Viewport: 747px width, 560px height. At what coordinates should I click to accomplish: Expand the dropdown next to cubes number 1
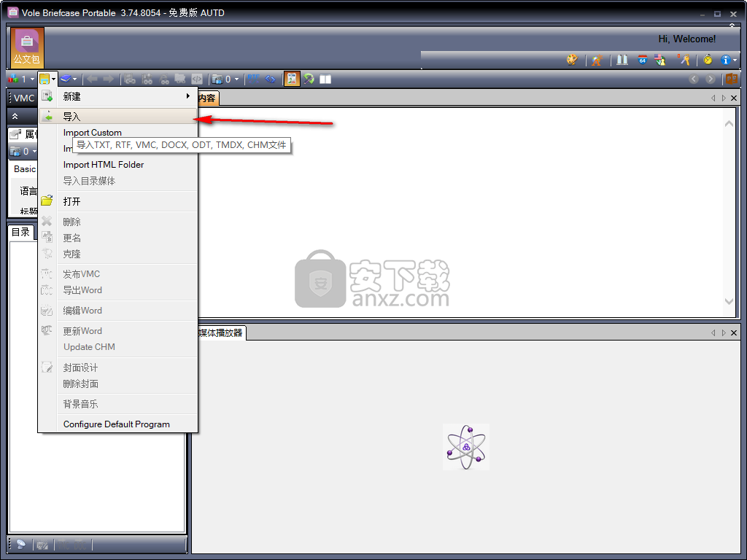point(32,79)
